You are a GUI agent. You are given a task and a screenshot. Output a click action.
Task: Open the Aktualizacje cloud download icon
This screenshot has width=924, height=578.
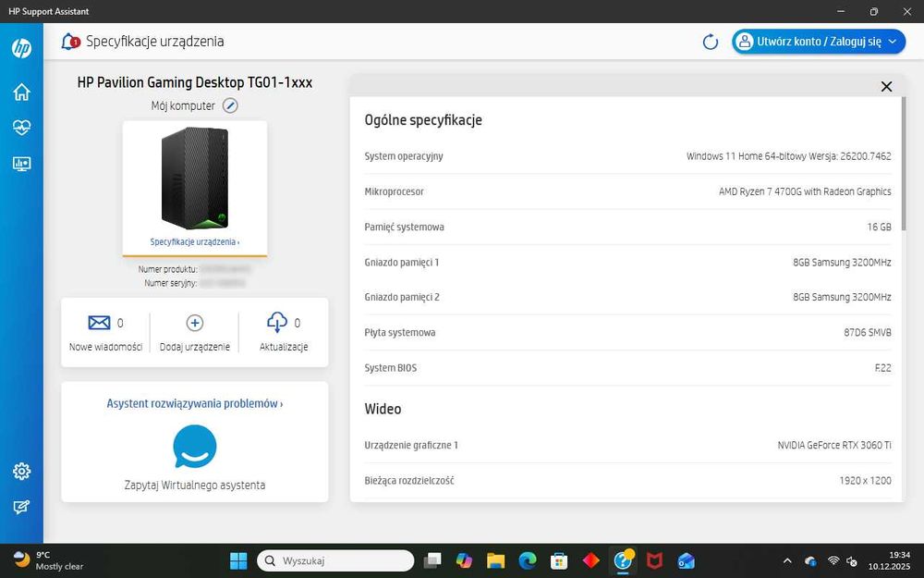(277, 322)
